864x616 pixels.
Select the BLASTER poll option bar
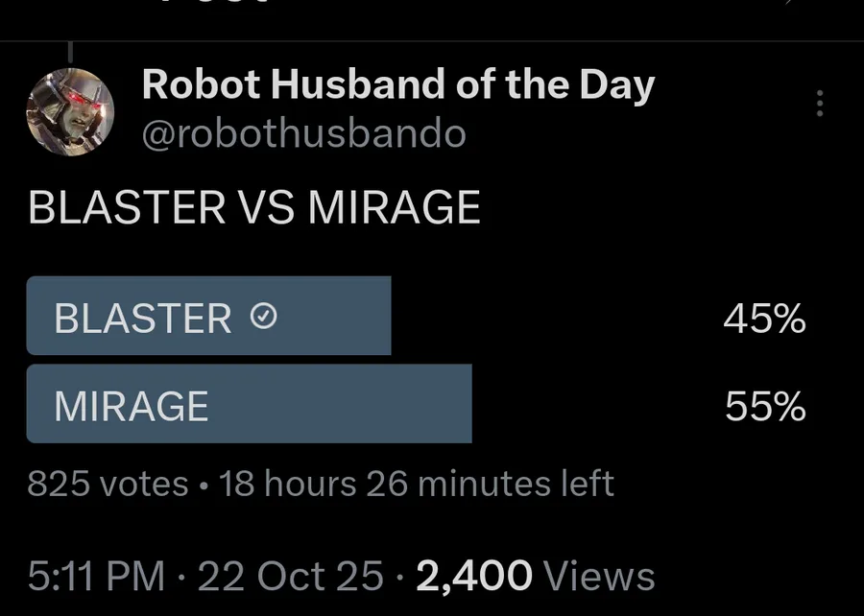[x=208, y=316]
